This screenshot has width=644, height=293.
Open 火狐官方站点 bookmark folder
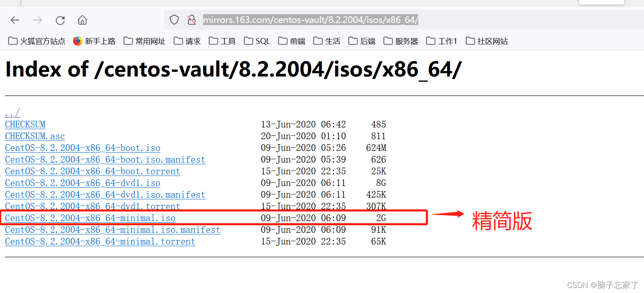37,41
